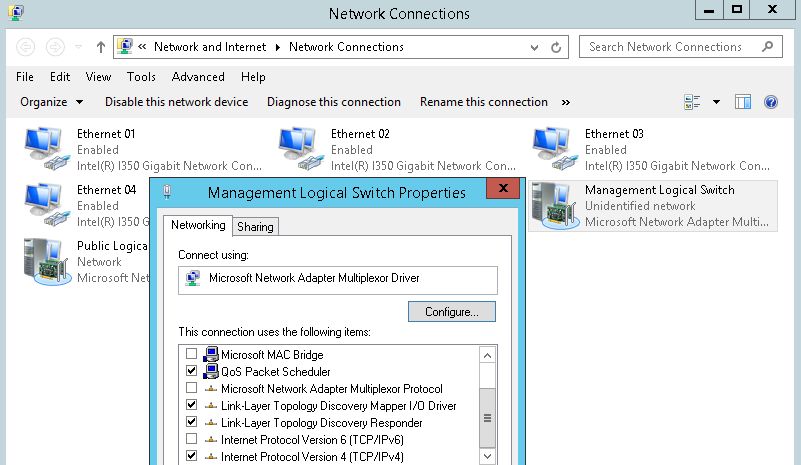Toggle Link-Layer Topology Discovery Mapper I/O Driver checkbox
Image resolution: width=801 pixels, height=465 pixels.
pyautogui.click(x=192, y=405)
